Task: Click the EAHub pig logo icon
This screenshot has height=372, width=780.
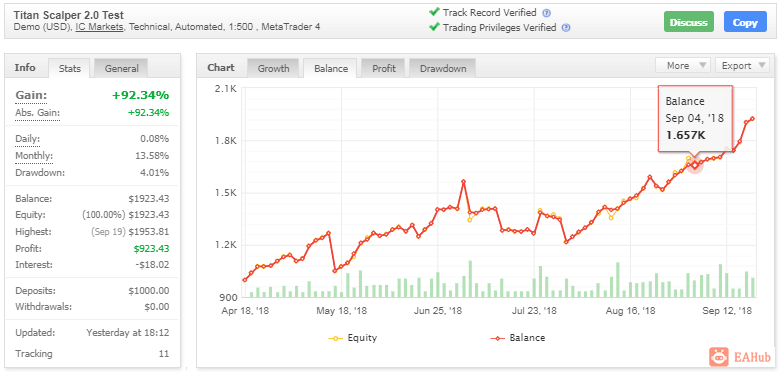Action: tap(720, 357)
